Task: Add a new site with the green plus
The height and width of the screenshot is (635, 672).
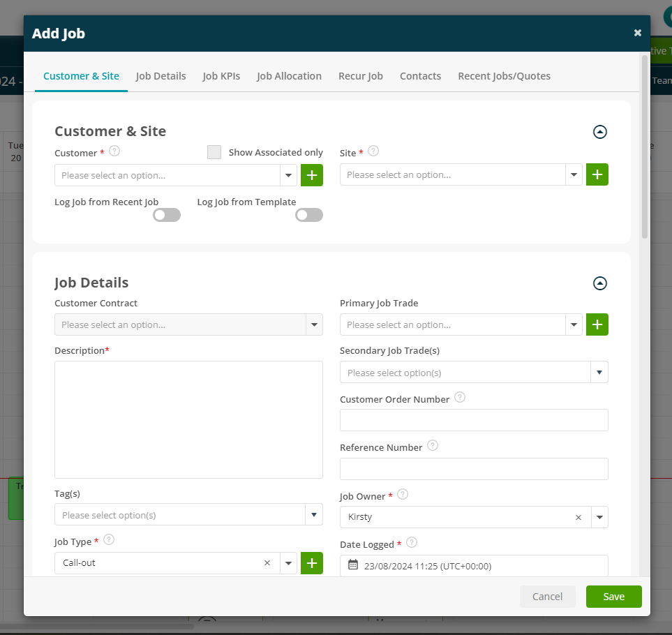Action: click(597, 174)
